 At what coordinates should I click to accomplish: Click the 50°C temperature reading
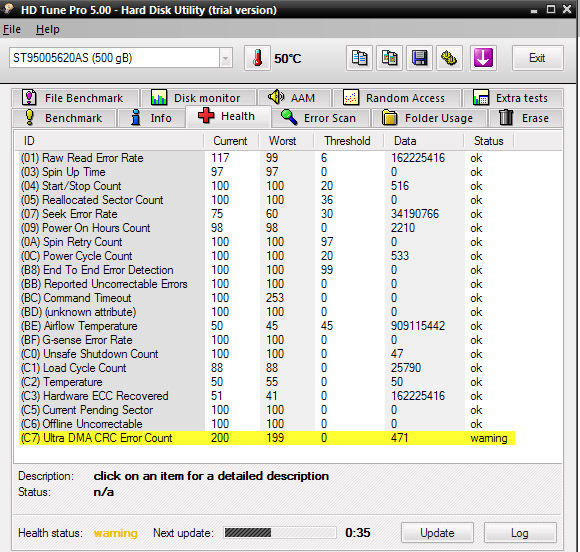(287, 58)
